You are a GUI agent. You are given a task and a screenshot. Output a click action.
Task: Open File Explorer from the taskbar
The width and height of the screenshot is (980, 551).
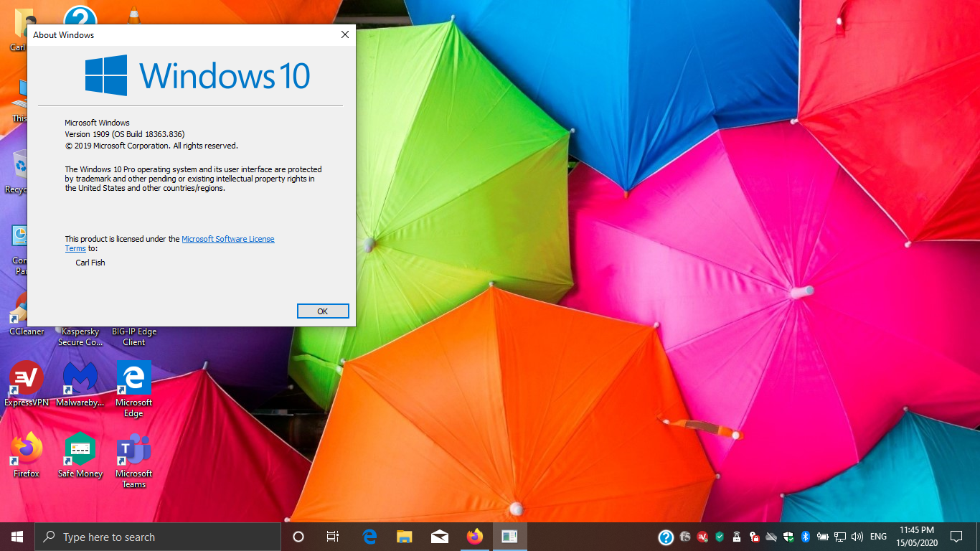click(x=405, y=537)
